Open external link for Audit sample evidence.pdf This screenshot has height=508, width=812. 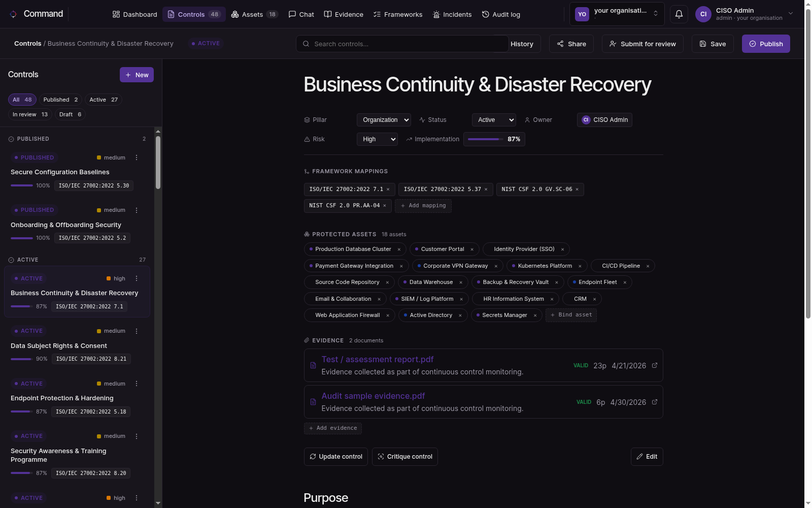coord(655,402)
